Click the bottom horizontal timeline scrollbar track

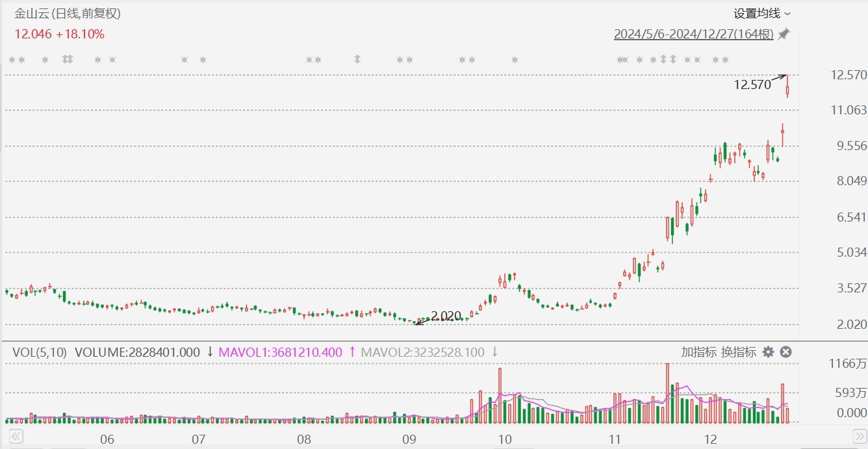[x=433, y=435]
